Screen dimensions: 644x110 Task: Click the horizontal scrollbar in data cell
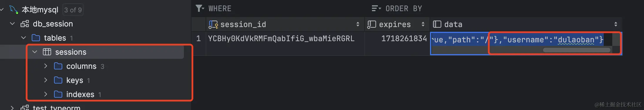coord(576,50)
